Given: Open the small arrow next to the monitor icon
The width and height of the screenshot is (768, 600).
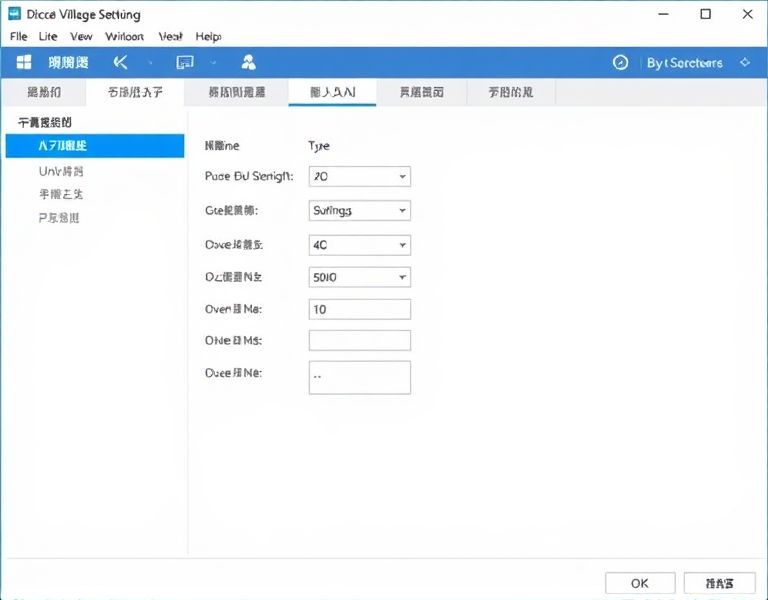Looking at the screenshot, I should click(214, 63).
